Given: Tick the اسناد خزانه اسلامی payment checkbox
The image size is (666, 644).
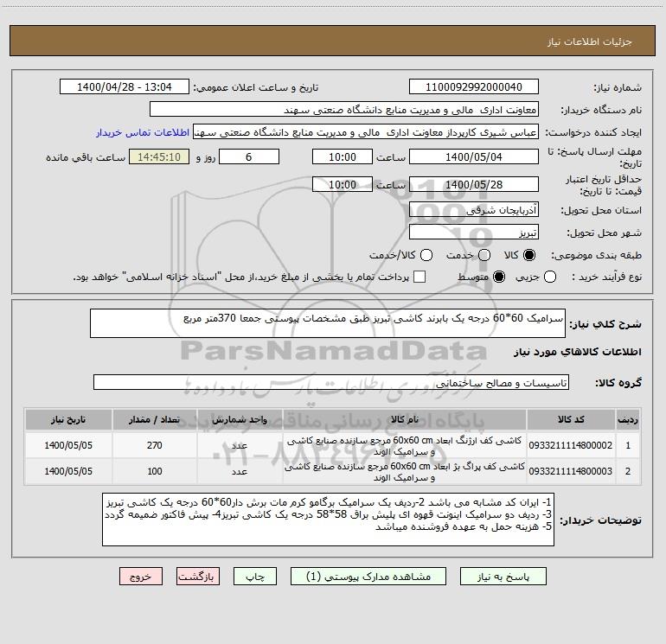Looking at the screenshot, I should tap(419, 277).
